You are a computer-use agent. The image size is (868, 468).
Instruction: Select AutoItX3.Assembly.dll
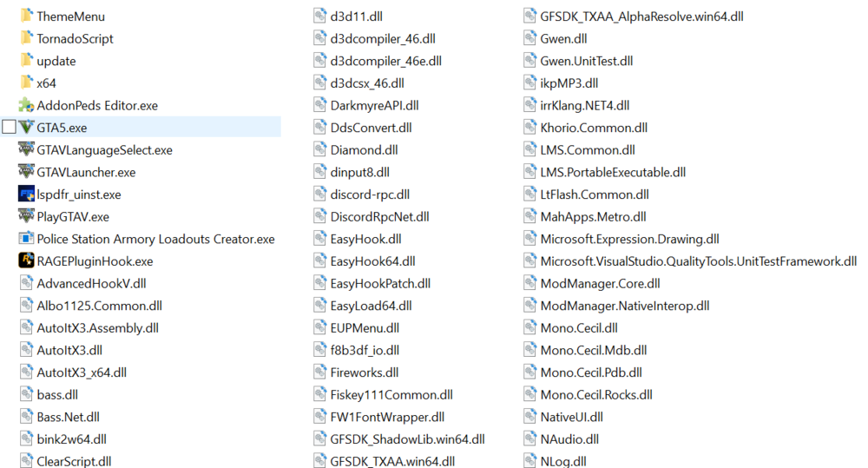[98, 328]
